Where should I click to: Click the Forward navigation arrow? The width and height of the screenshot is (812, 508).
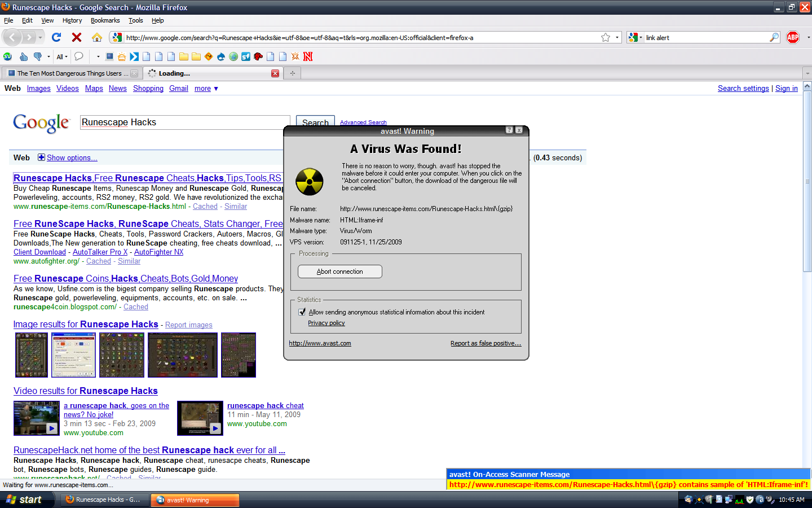[x=29, y=37]
